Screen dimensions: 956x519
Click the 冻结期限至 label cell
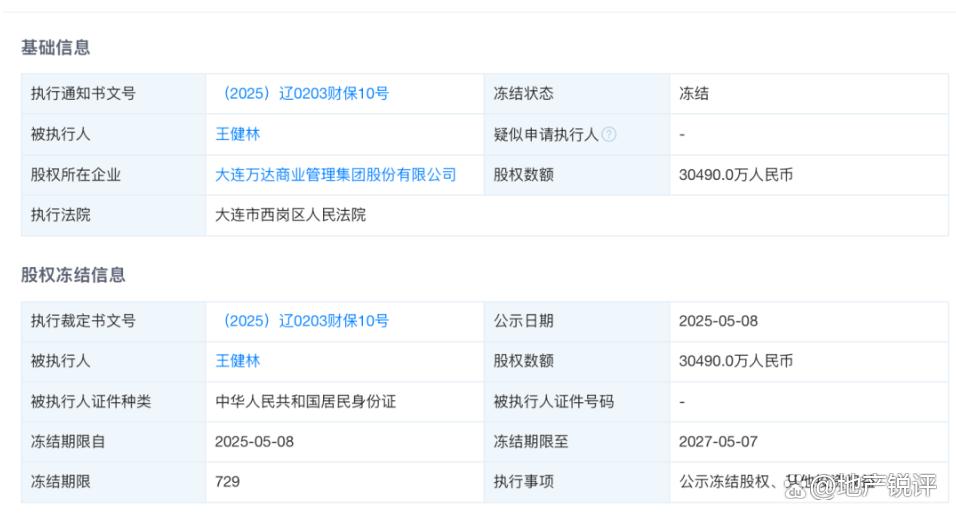pyautogui.click(x=577, y=442)
